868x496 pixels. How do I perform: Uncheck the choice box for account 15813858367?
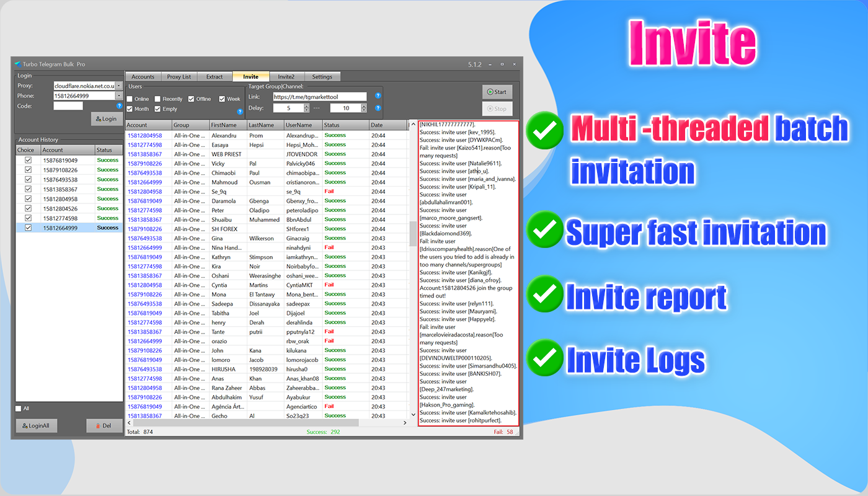[x=28, y=189]
